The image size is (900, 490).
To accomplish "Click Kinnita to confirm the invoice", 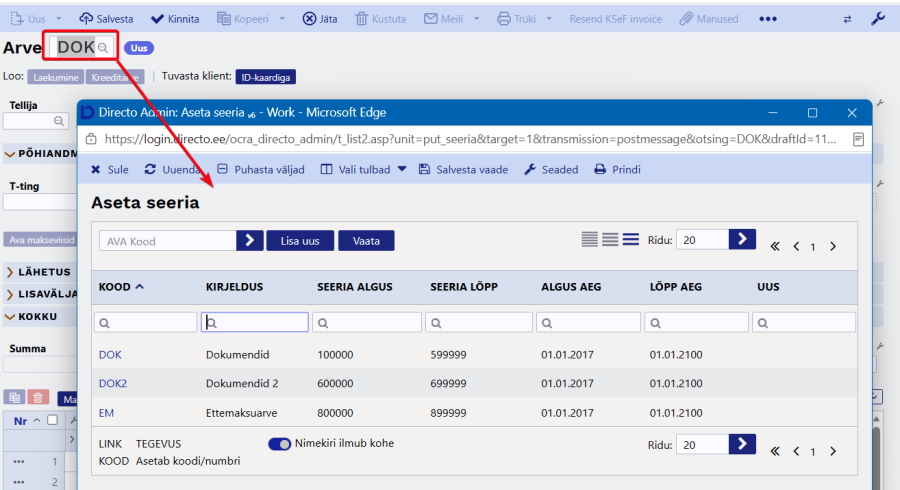I will pyautogui.click(x=175, y=19).
